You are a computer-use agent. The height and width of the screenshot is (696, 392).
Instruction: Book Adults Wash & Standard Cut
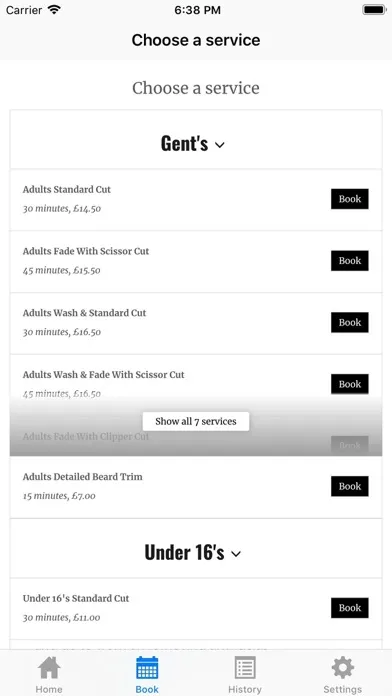(x=350, y=322)
